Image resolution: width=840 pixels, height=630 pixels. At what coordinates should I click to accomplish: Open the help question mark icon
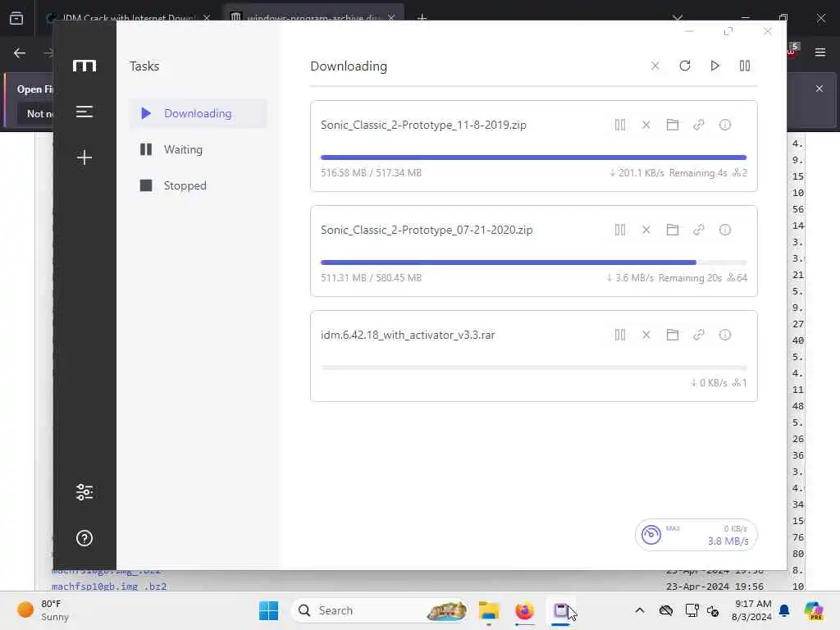point(84,538)
